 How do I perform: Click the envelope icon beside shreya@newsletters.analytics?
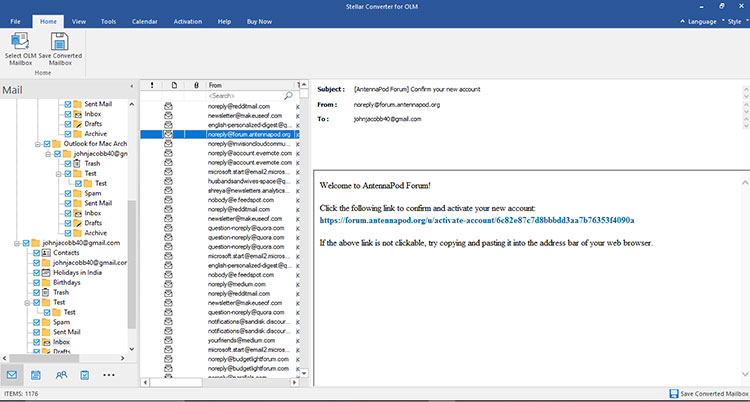click(168, 190)
